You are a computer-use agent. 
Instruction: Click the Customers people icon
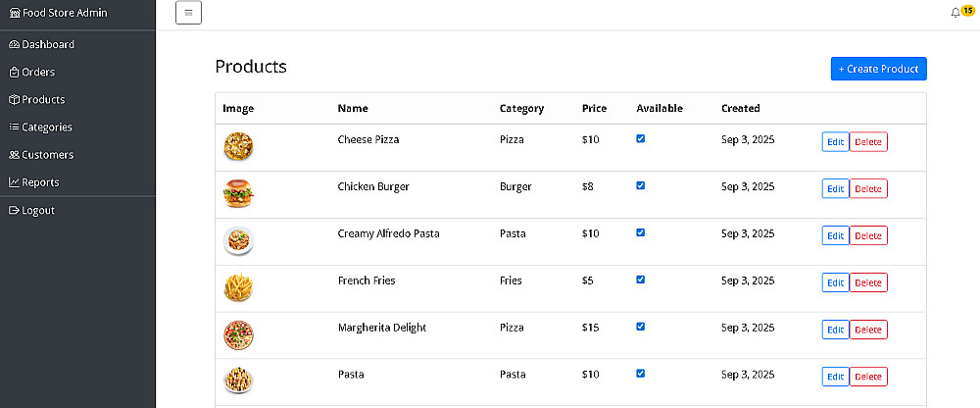pos(14,155)
